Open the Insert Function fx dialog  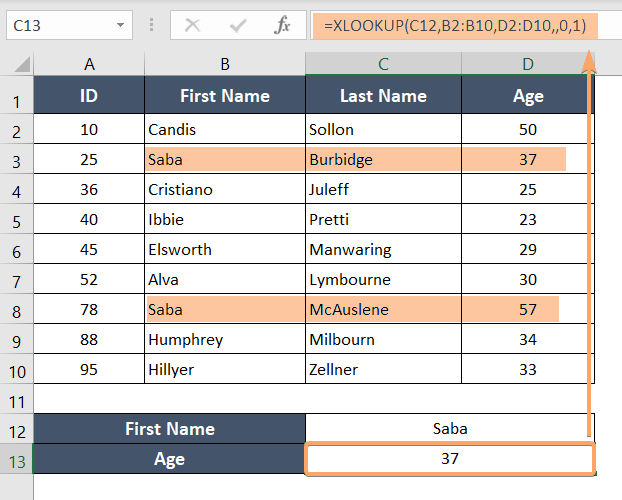click(x=282, y=25)
